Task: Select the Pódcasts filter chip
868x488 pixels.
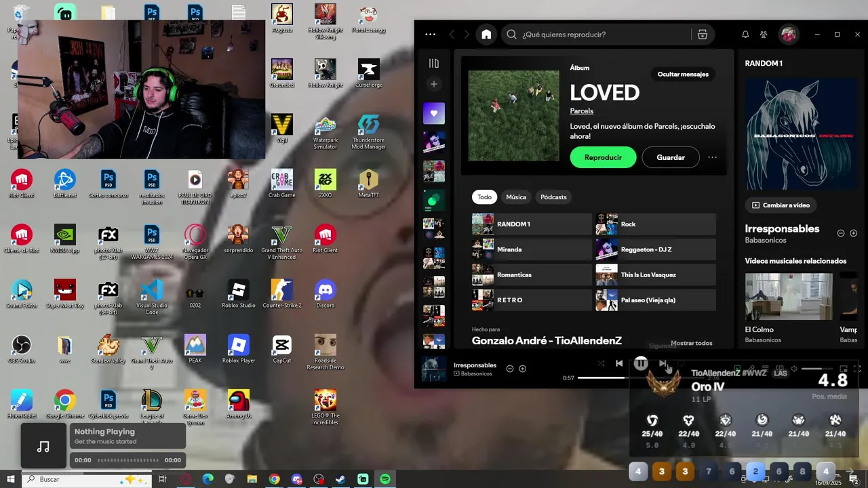Action: (553, 197)
